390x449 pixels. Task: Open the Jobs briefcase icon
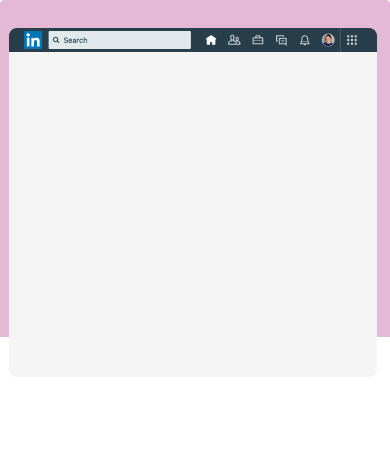point(258,40)
